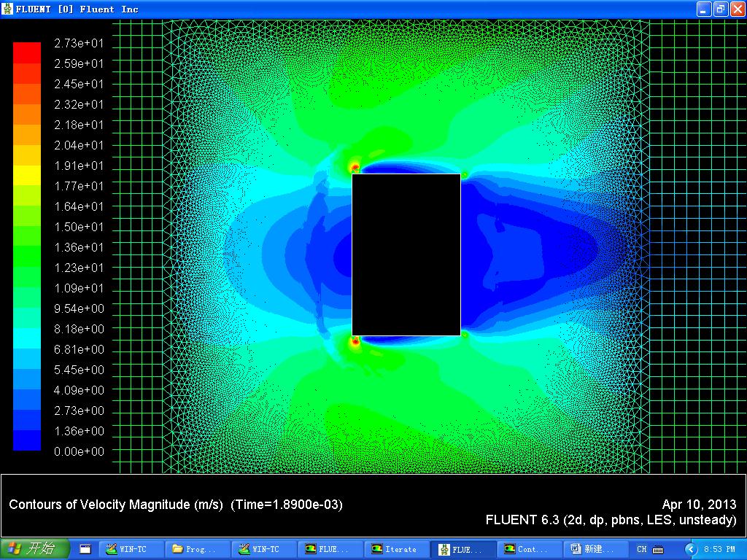Click the yellow 1.91e+01 legend color band
This screenshot has height=560, width=747.
(27, 175)
